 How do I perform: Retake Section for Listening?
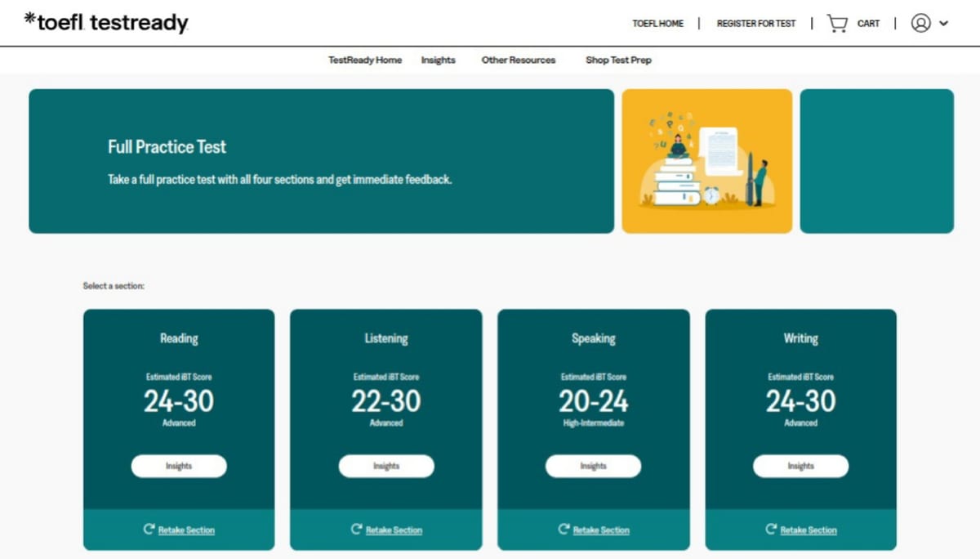pyautogui.click(x=394, y=530)
